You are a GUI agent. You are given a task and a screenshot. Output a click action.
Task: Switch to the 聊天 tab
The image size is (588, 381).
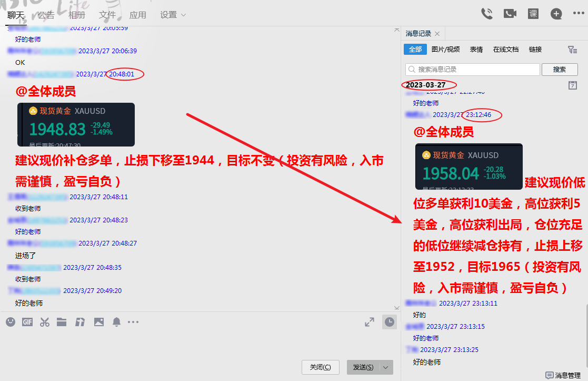point(16,15)
